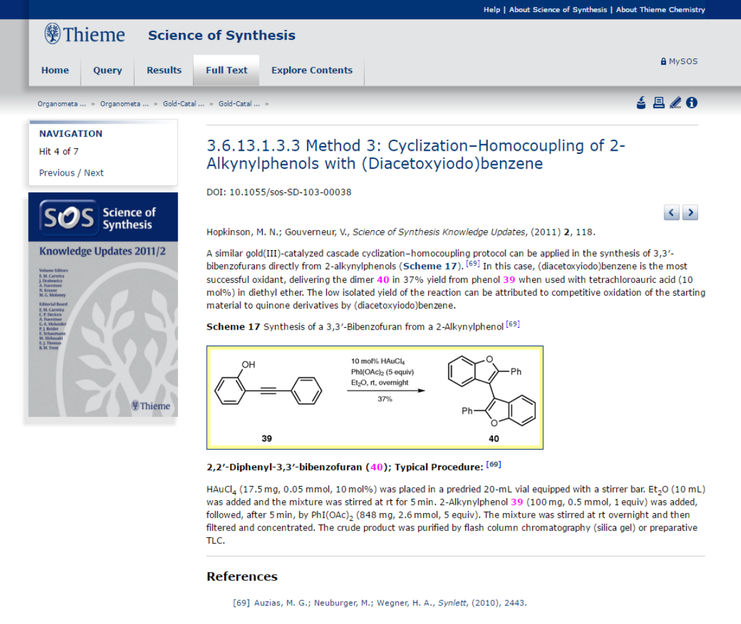Click compound 40 link in procedure heading
The height and width of the screenshot is (624, 741).
(377, 467)
